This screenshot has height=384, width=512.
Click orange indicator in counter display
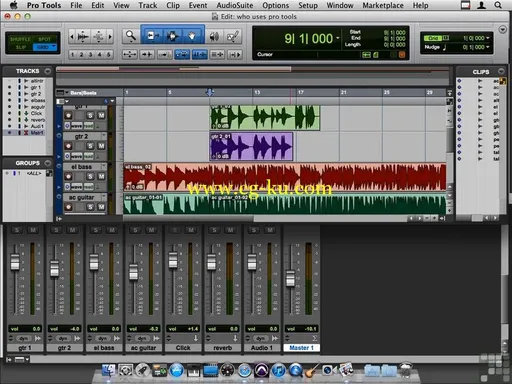click(x=402, y=55)
